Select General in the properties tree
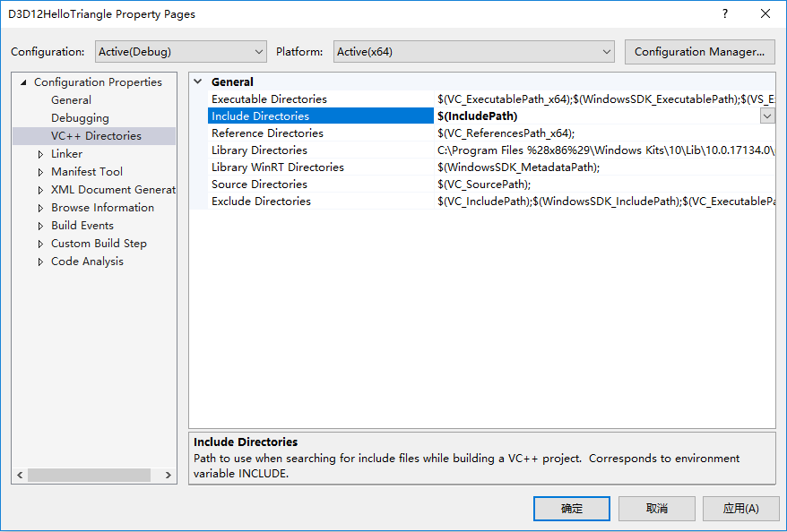The width and height of the screenshot is (787, 532). click(x=71, y=100)
